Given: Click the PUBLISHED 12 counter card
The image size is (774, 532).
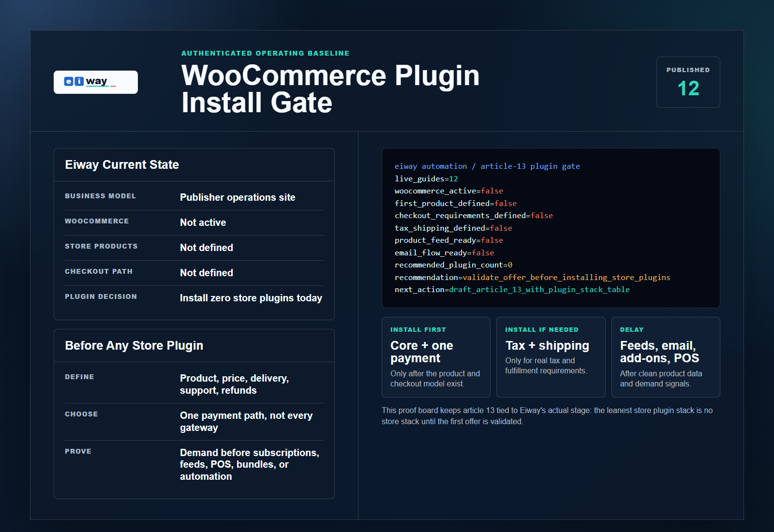Looking at the screenshot, I should (688, 82).
